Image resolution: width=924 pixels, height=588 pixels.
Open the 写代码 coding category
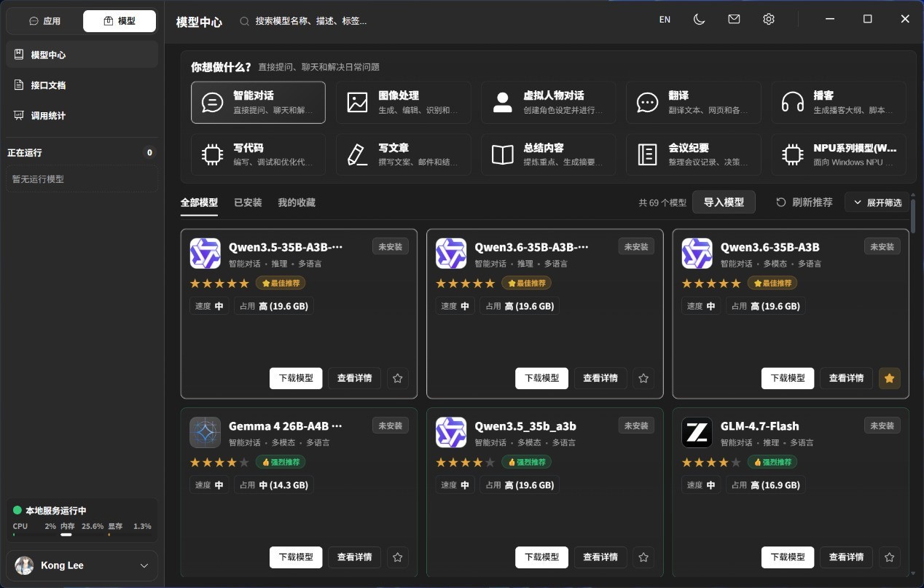[x=258, y=154]
